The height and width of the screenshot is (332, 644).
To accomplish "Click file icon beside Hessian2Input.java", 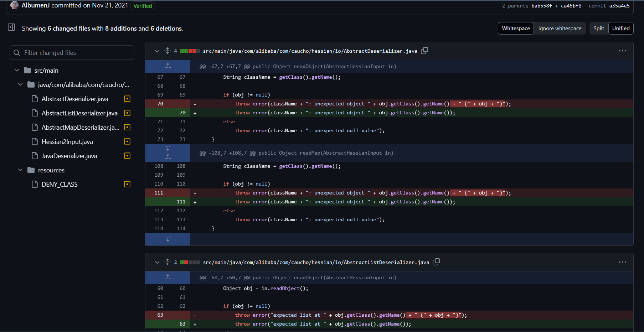I will 35,141.
